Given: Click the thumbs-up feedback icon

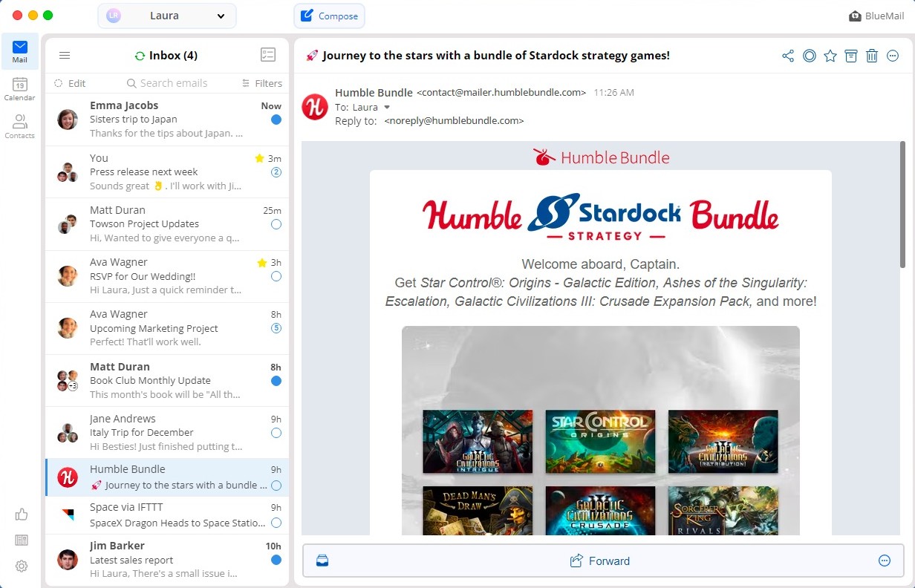Looking at the screenshot, I should pos(22,514).
